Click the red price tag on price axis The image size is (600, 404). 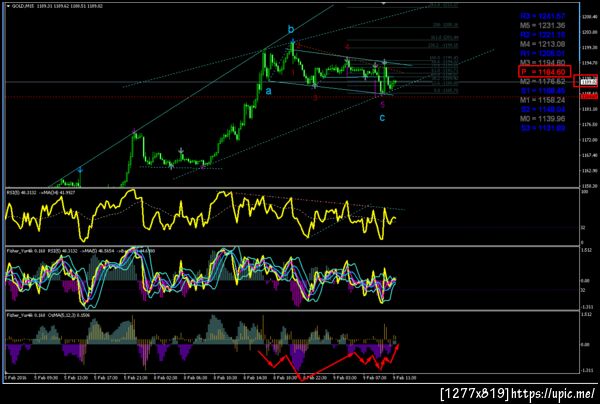point(589,97)
